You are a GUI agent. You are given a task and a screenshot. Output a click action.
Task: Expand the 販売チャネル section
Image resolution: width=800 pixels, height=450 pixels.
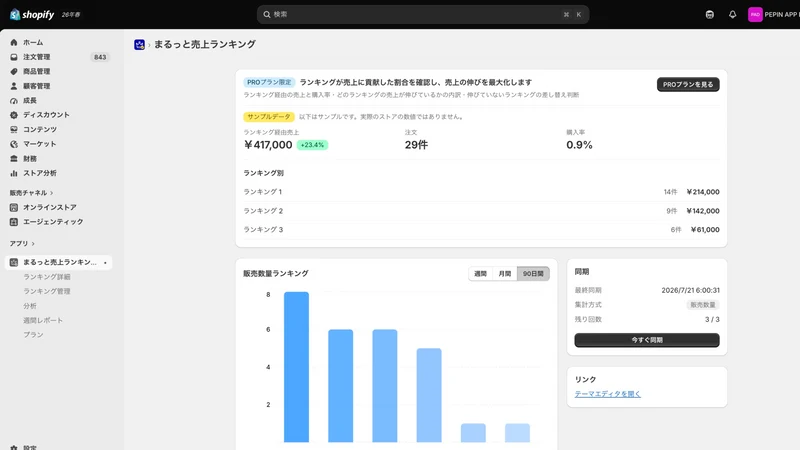(31, 193)
